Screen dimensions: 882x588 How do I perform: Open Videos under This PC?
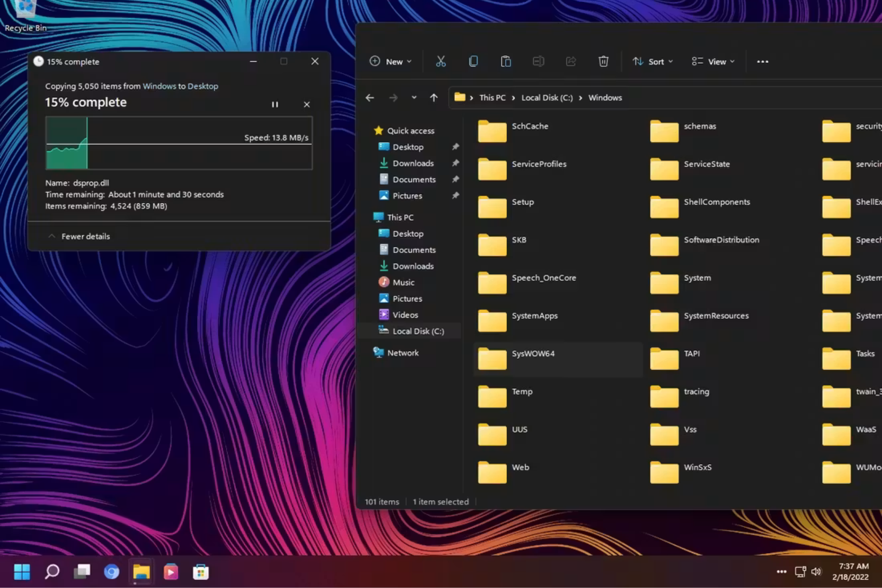(398, 315)
